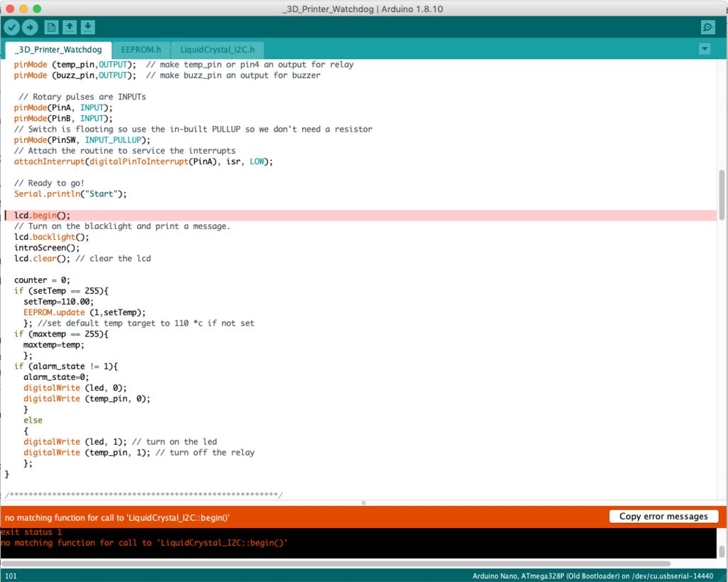Click the '// Rotary pulses are INPUTs' comment
This screenshot has width=728, height=582.
pyautogui.click(x=82, y=97)
